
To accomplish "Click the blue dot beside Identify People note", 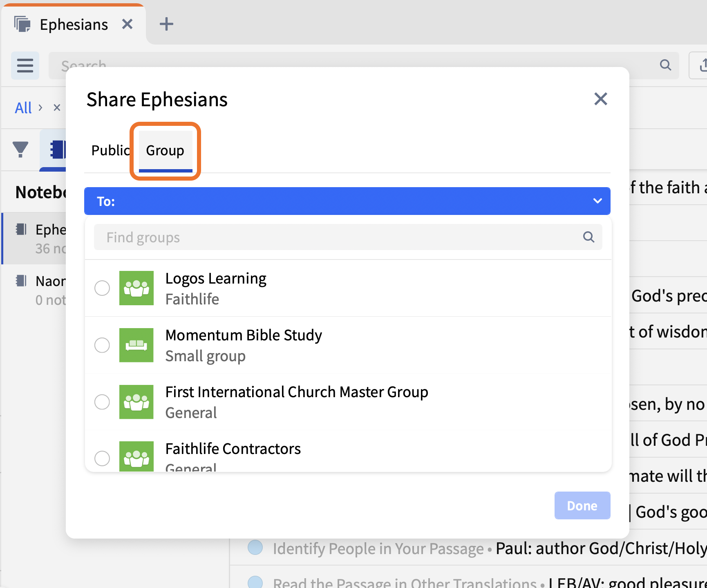I will click(255, 548).
